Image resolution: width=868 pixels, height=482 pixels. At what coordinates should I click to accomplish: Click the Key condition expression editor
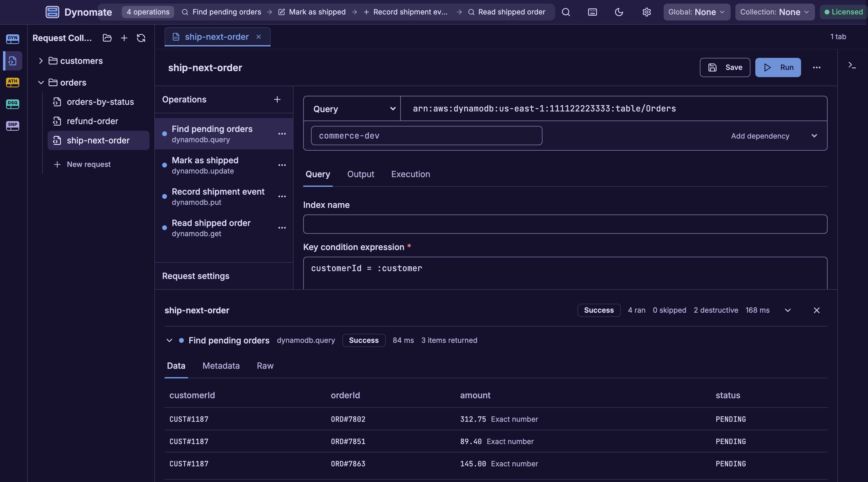coord(565,273)
